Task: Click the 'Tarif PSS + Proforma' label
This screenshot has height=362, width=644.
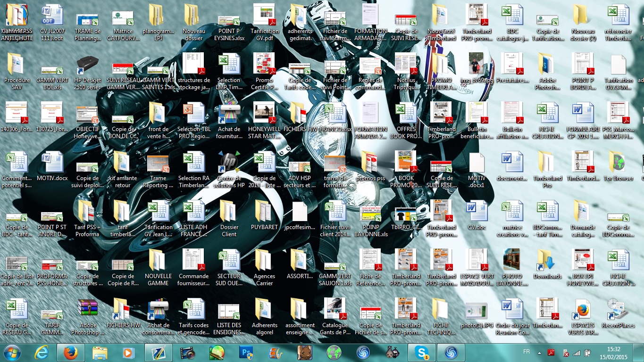Action: click(x=87, y=230)
